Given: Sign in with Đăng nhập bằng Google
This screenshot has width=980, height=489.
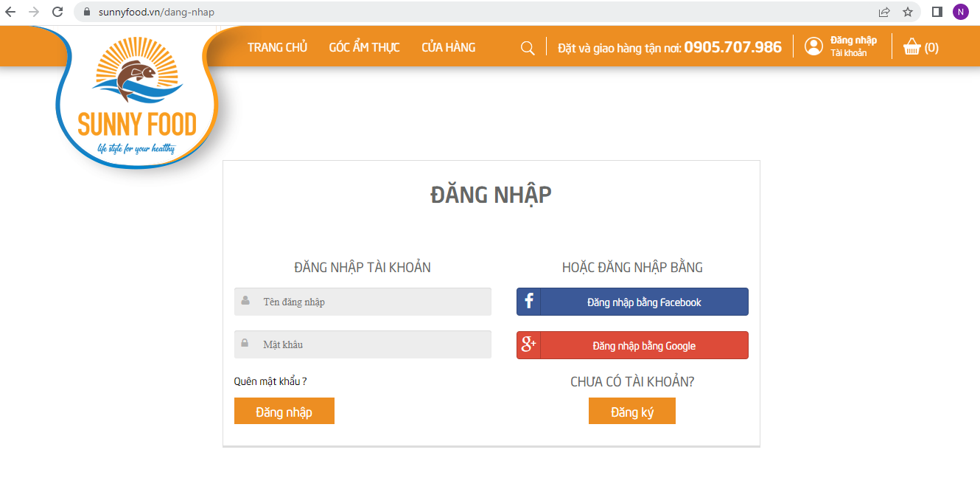Looking at the screenshot, I should click(x=632, y=345).
